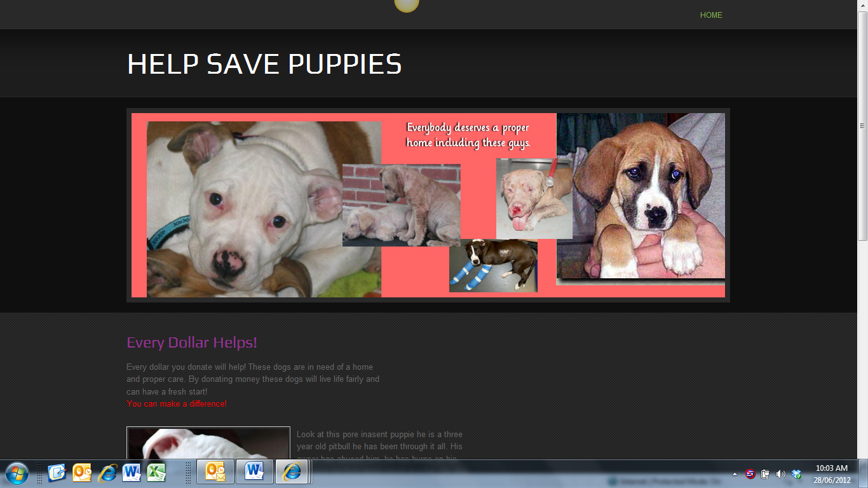Switch to the running Outlook taskbar button
The image size is (868, 488).
tap(215, 472)
